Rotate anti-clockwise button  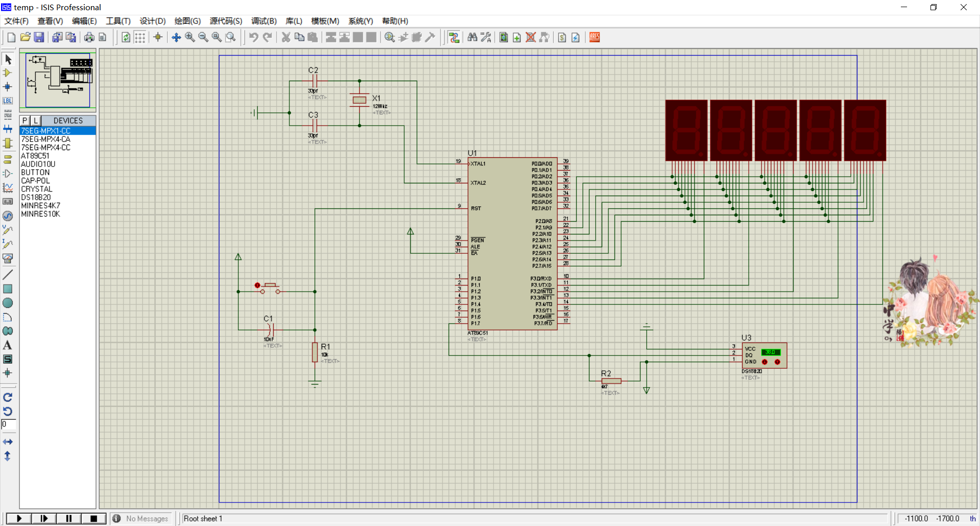8,411
